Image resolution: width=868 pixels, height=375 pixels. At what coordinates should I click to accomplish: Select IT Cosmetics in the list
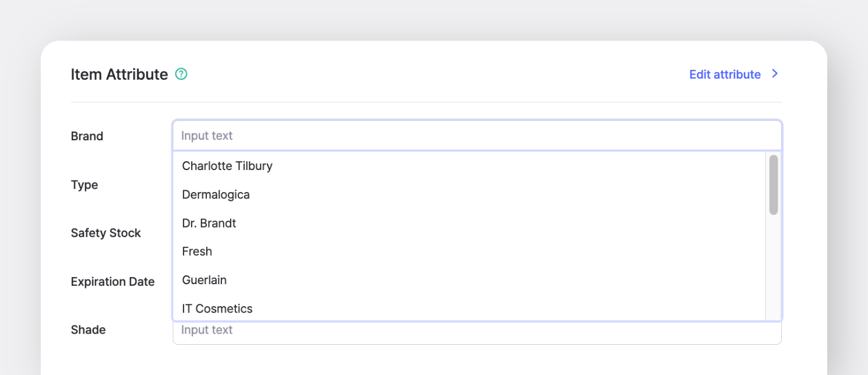pyautogui.click(x=217, y=309)
